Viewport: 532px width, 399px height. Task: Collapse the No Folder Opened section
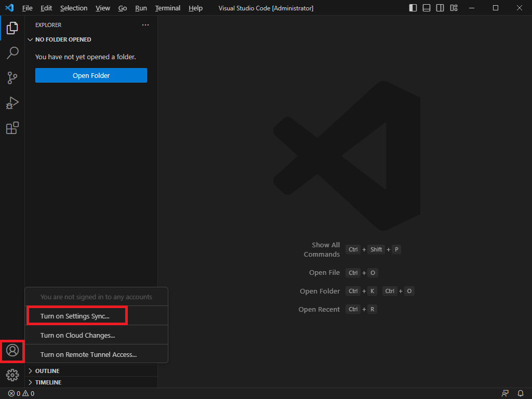[63, 39]
